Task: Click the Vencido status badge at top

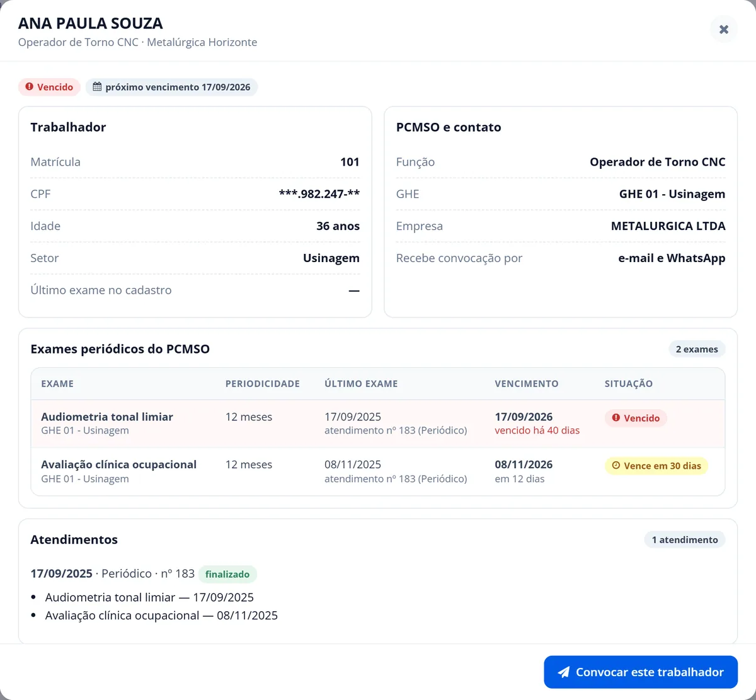Action: [x=49, y=87]
